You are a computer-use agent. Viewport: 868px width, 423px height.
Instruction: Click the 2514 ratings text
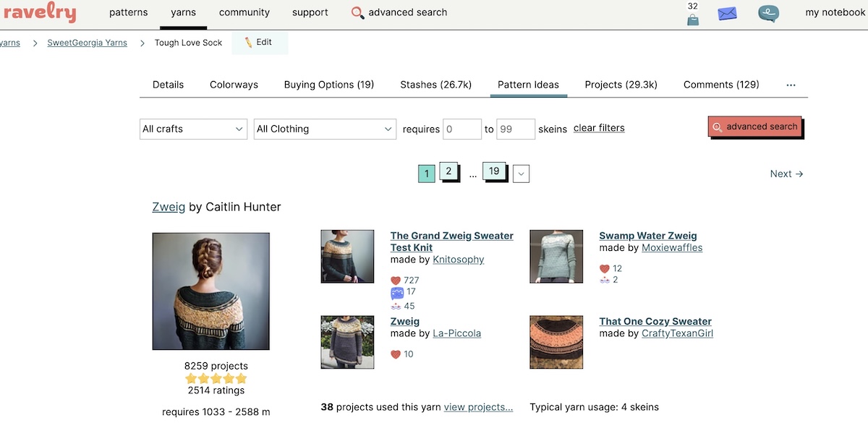216,390
